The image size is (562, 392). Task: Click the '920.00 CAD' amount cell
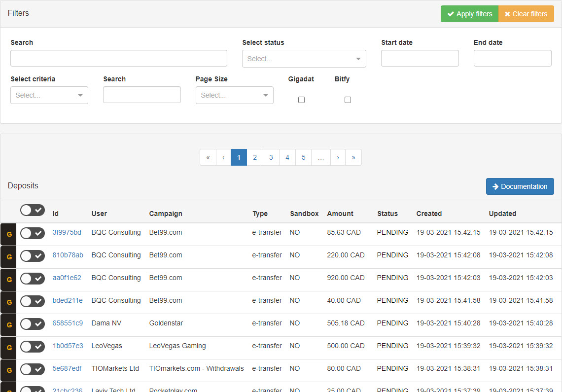point(346,278)
